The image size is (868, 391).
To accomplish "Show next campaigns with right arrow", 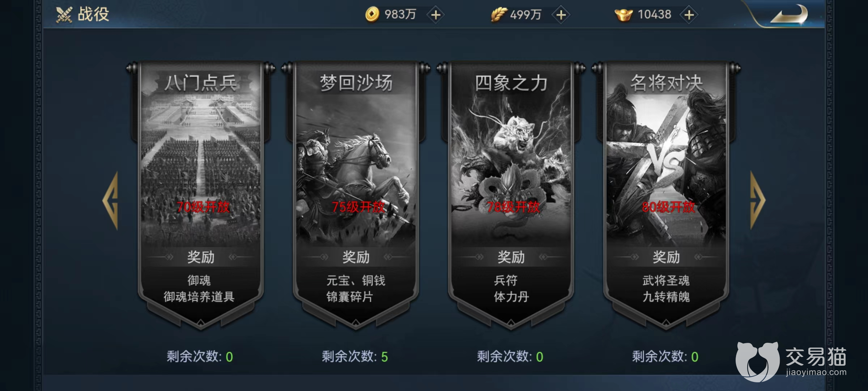I will tap(757, 200).
